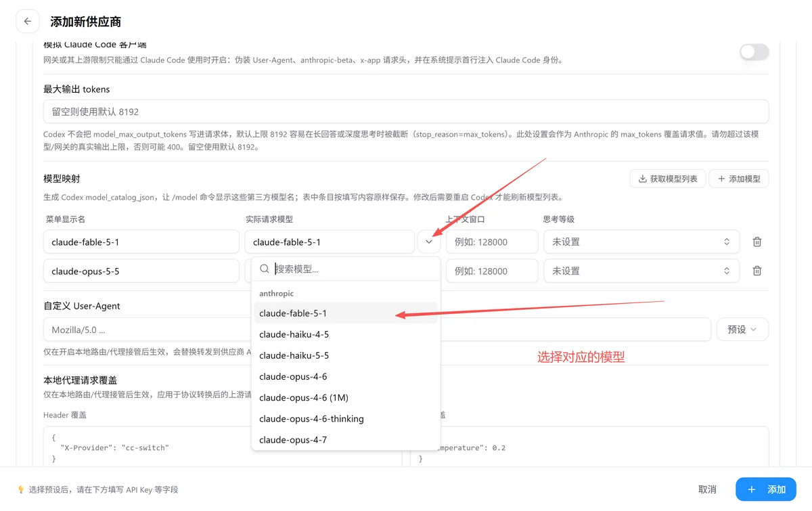The width and height of the screenshot is (812, 511).
Task: Select claude-haiku-4-5 from the model list
Action: pos(346,334)
